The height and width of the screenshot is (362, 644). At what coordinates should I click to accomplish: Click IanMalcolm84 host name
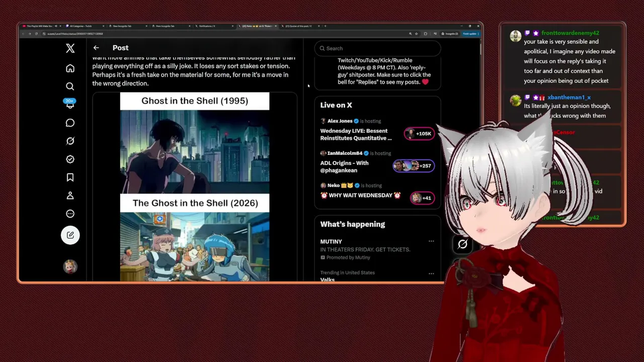[x=345, y=153]
